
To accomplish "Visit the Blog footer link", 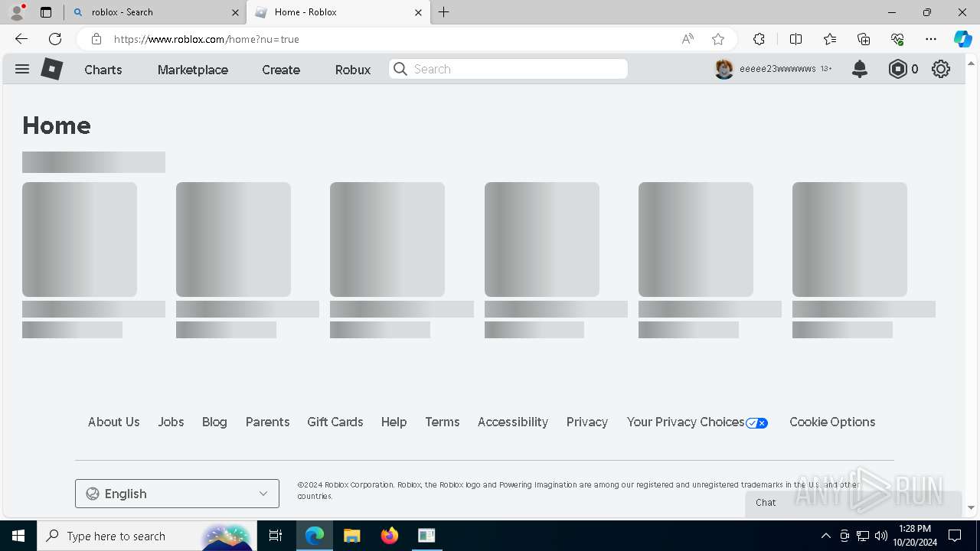I will [214, 422].
